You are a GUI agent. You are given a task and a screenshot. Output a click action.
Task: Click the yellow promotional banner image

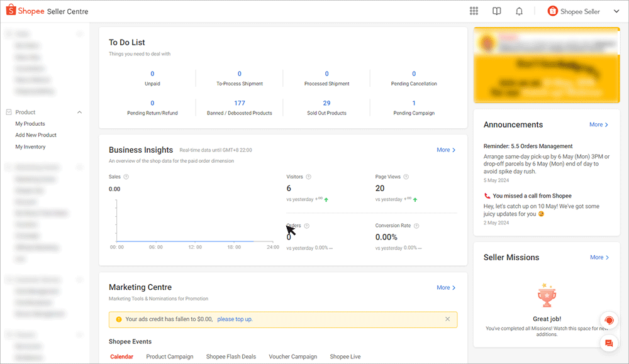click(x=546, y=66)
